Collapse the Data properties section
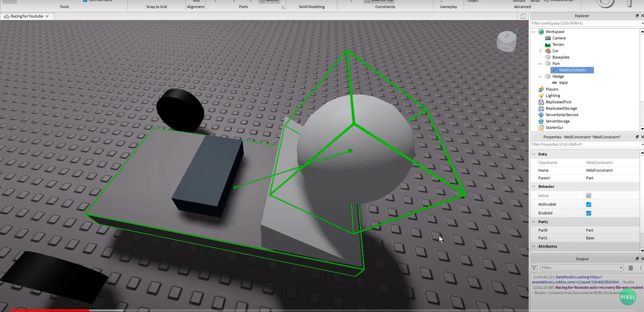This screenshot has height=312, width=644. [534, 154]
